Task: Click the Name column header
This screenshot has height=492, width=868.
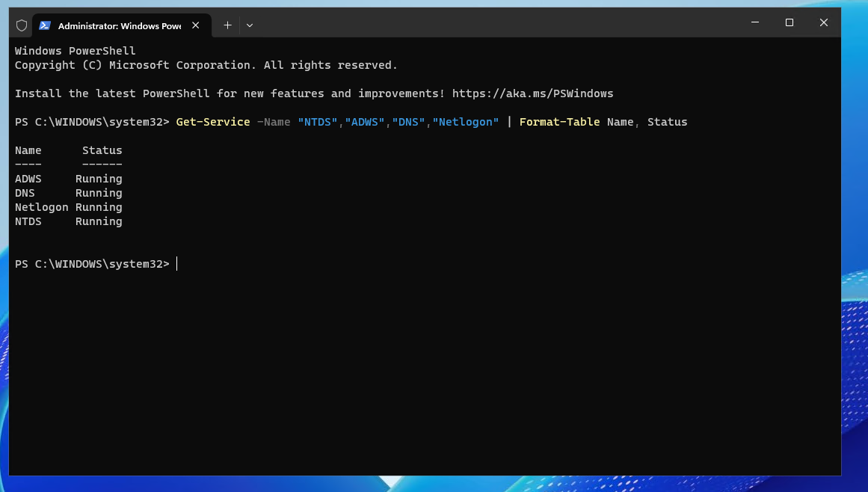Action: coord(28,150)
